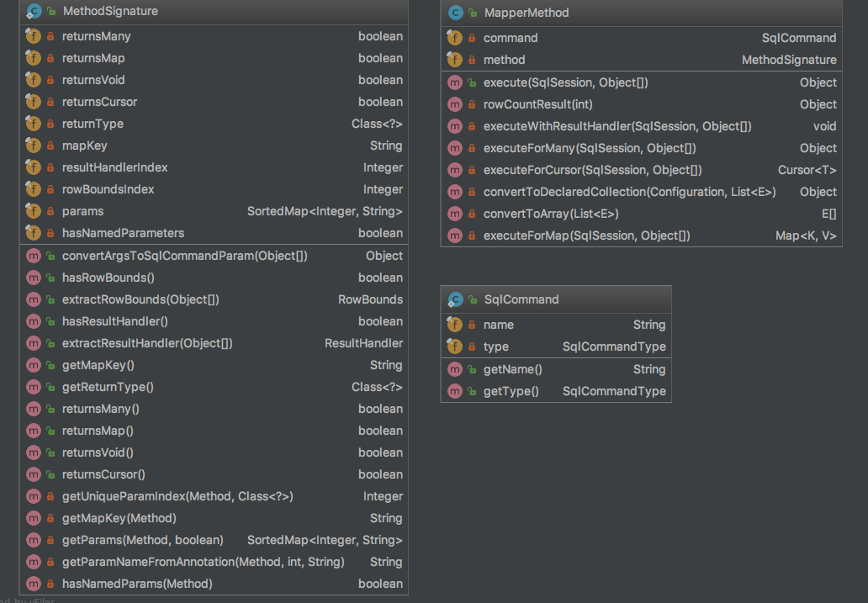
Task: Select the rowBoundsIndex field
Action: coord(214,189)
